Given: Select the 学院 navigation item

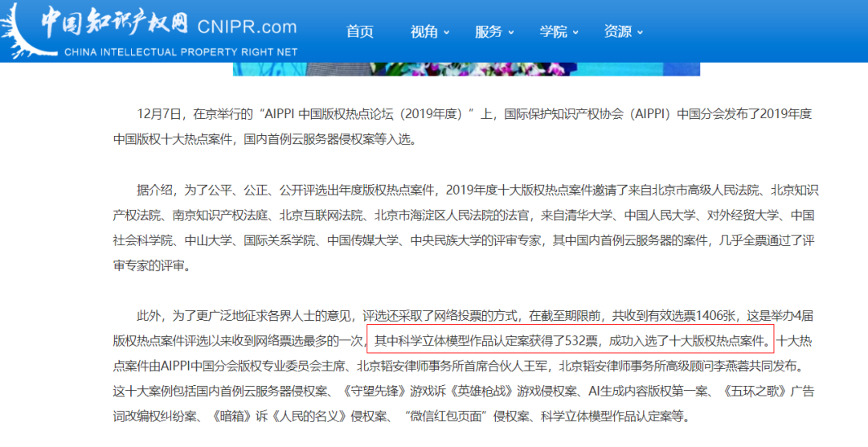Looking at the screenshot, I should [553, 31].
